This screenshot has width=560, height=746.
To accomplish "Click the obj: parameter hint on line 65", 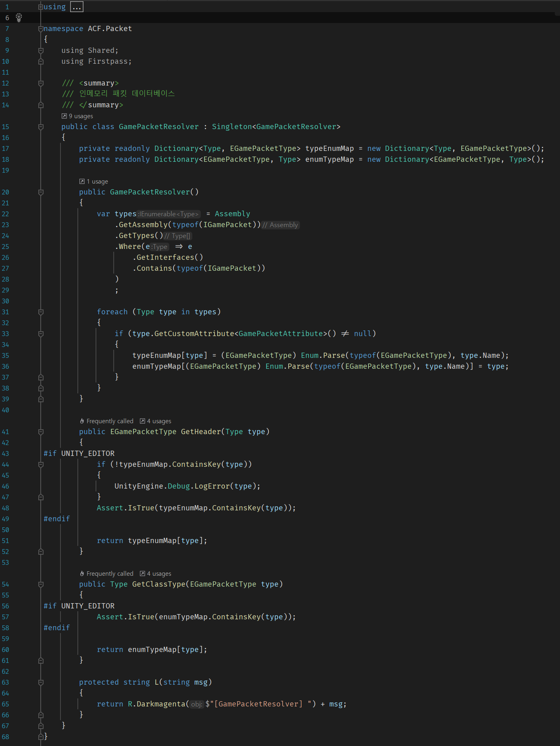I will [197, 704].
